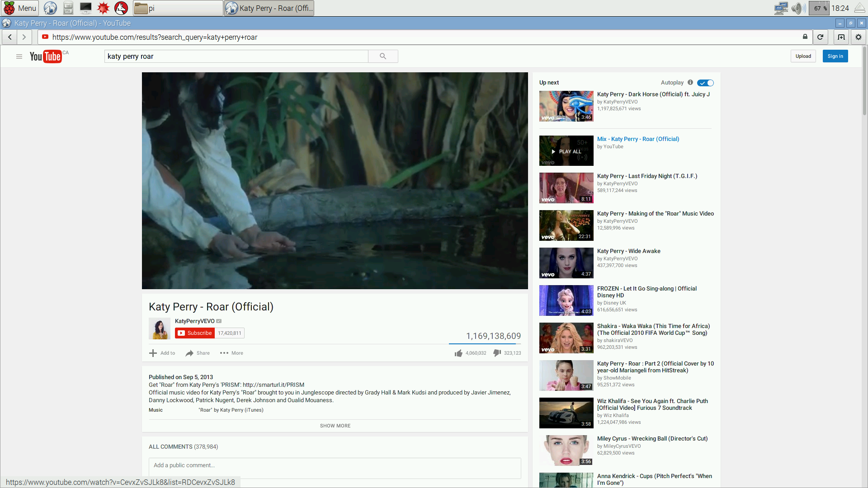Click the YouTube search field
This screenshot has height=488, width=868.
coord(236,56)
